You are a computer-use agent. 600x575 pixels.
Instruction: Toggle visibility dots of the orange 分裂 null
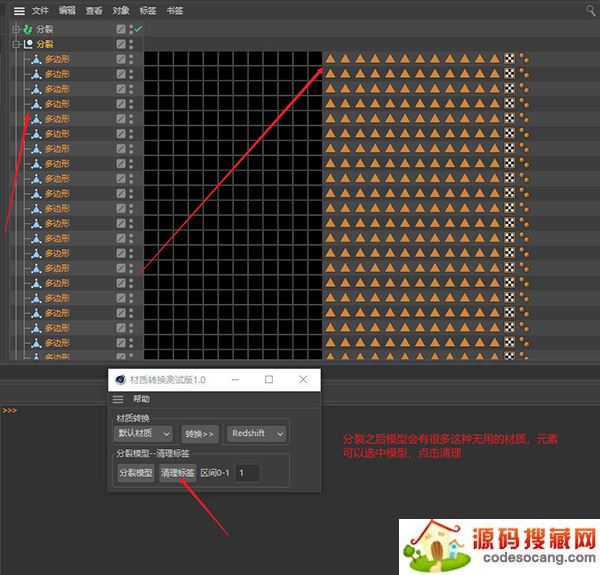[131, 44]
